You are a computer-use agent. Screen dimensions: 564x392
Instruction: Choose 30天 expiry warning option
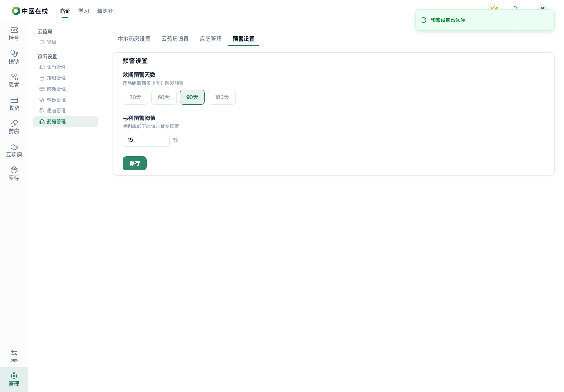point(135,97)
